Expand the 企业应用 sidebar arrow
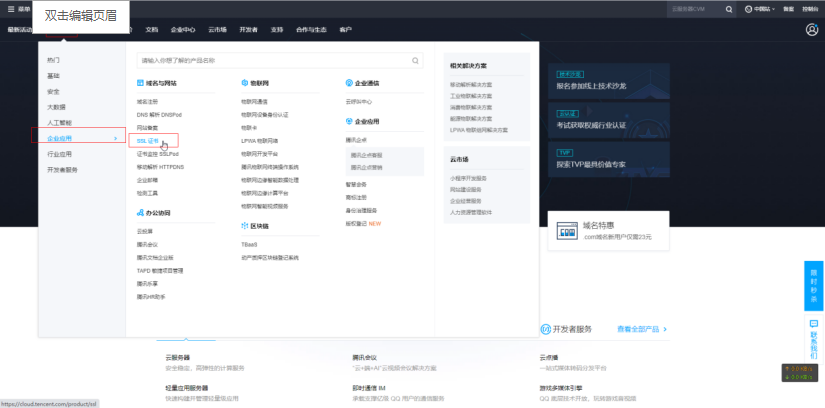The height and width of the screenshot is (408, 825). [115, 138]
